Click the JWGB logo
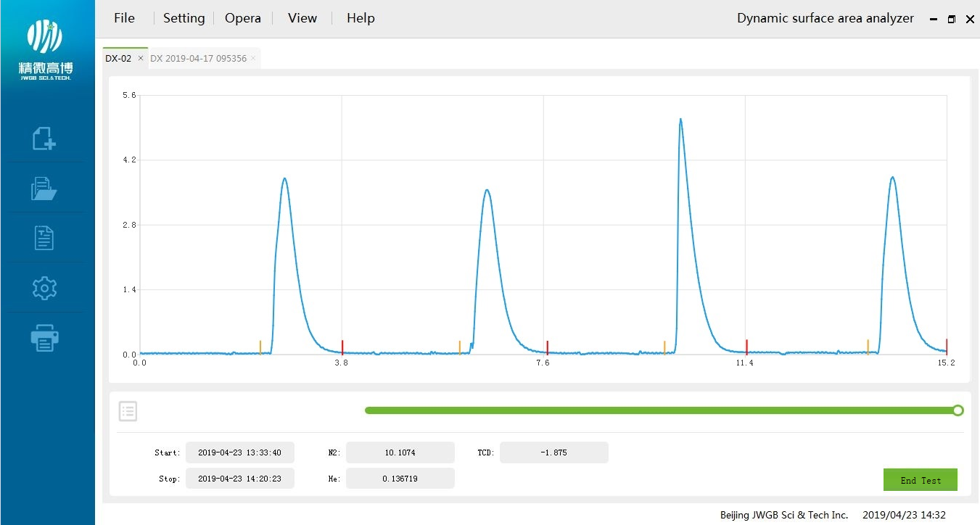 coord(45,51)
